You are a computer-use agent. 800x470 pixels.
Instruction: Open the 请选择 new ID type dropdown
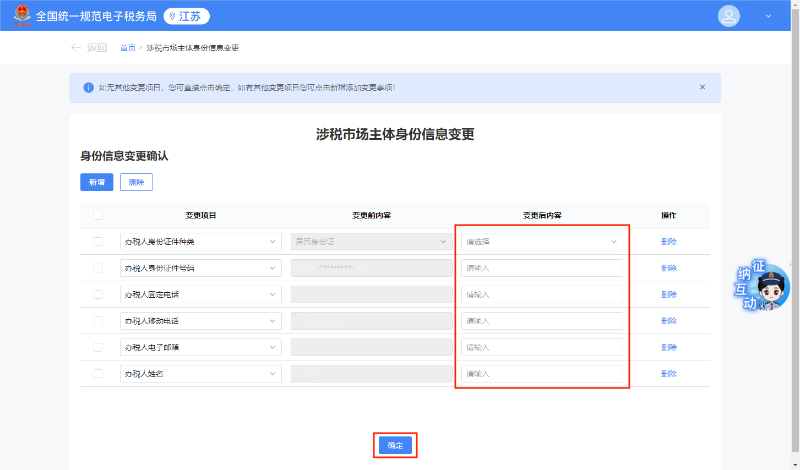click(542, 241)
